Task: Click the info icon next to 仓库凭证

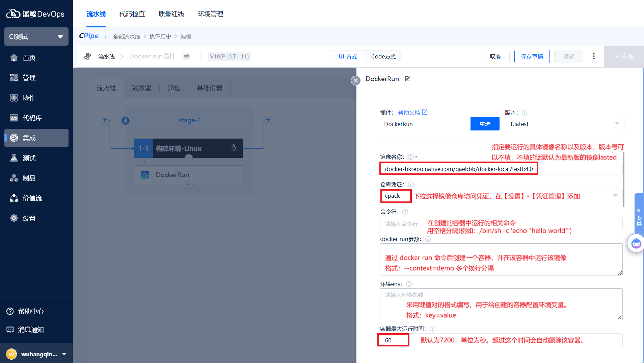Action: (410, 184)
